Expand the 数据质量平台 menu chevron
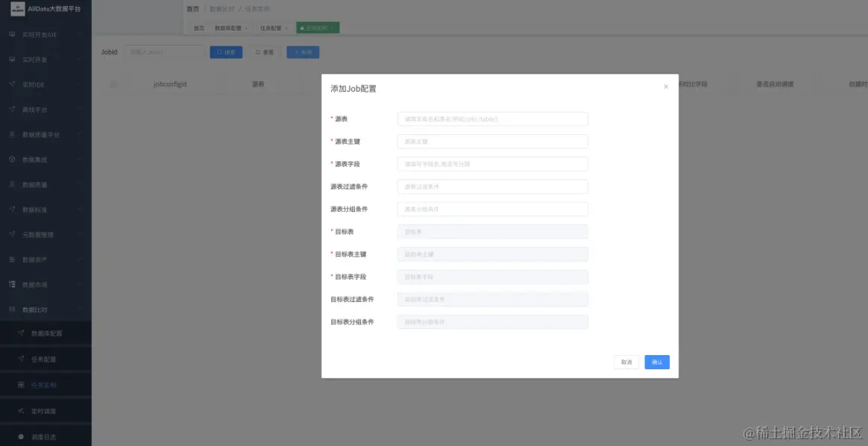 (x=81, y=134)
